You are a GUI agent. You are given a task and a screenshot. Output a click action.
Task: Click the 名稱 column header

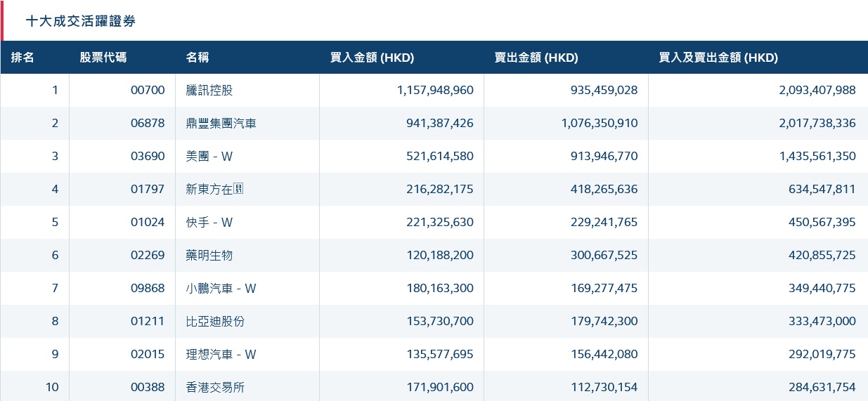(x=197, y=58)
